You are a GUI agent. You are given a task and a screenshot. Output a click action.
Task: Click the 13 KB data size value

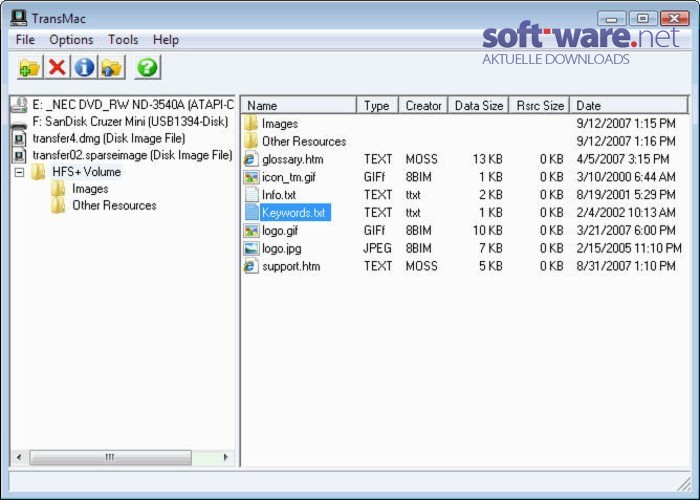click(488, 159)
